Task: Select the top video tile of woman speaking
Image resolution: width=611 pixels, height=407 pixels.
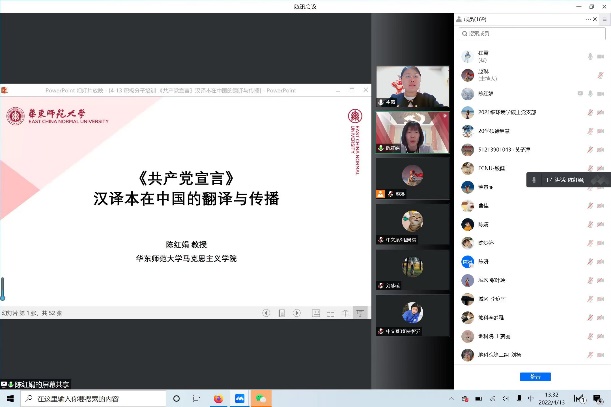Action: 413,87
